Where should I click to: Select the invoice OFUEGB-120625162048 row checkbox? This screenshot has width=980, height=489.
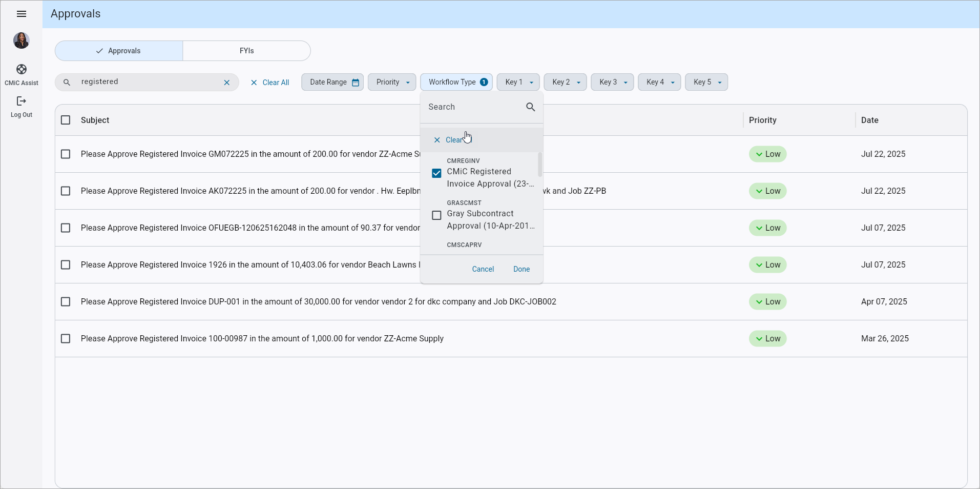(66, 228)
